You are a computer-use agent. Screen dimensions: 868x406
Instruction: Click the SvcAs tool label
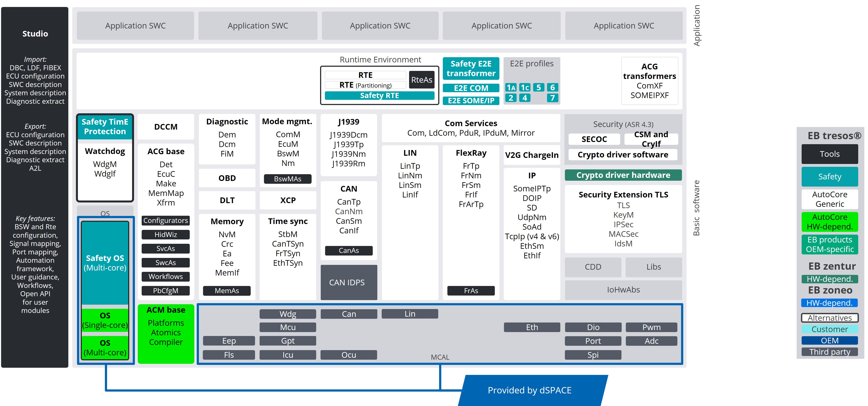pyautogui.click(x=165, y=248)
